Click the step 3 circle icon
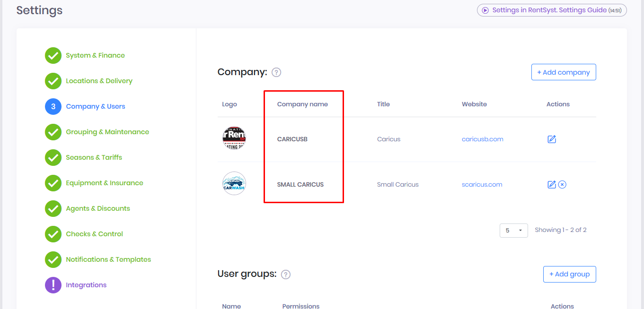This screenshot has width=644, height=309. pyautogui.click(x=53, y=106)
